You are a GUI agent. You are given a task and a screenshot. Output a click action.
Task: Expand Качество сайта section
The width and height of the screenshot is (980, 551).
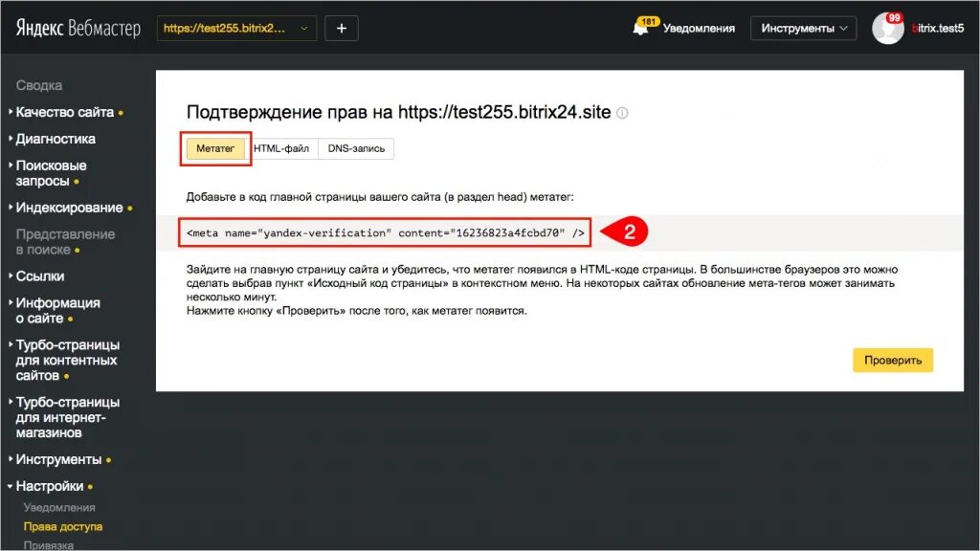[x=65, y=112]
